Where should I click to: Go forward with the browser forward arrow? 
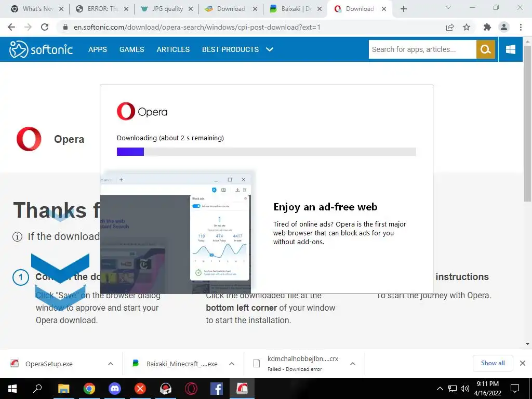click(28, 27)
